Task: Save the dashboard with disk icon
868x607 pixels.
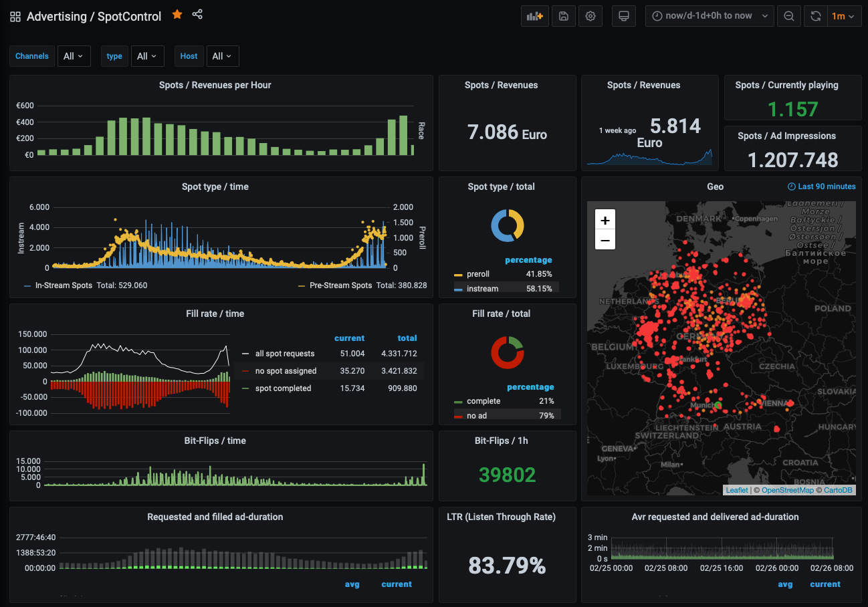Action: (x=564, y=16)
